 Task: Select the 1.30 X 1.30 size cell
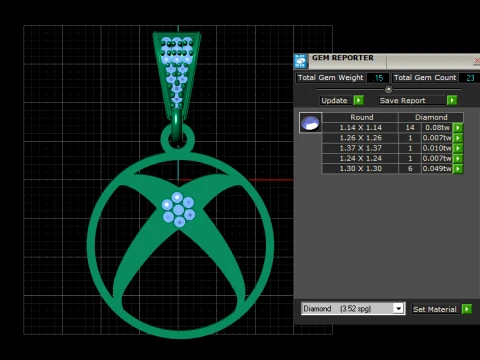[360, 169]
